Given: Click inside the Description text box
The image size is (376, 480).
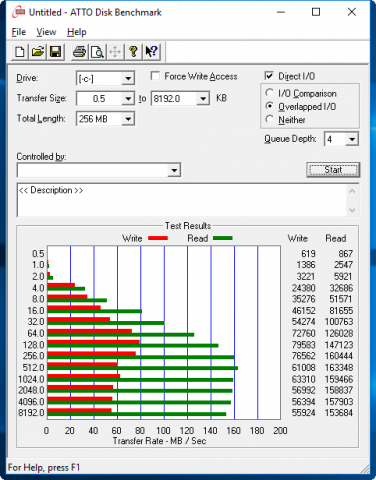Looking at the screenshot, I should pyautogui.click(x=182, y=200).
